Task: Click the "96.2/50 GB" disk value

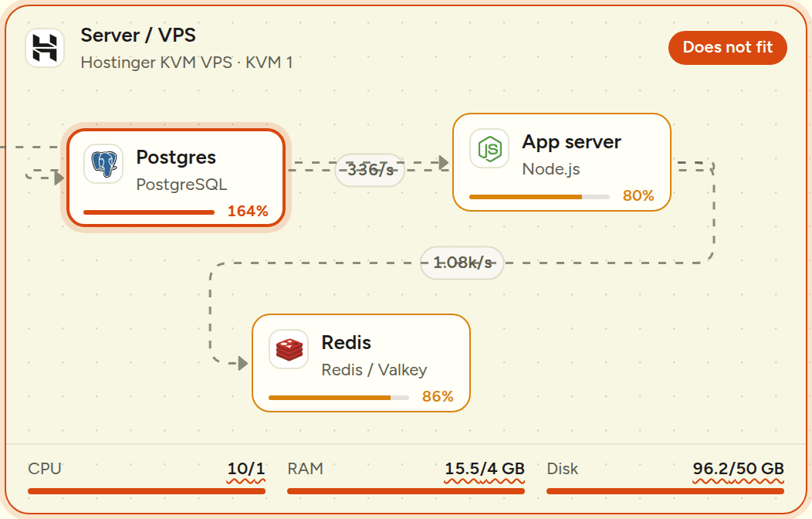Action: click(x=739, y=469)
